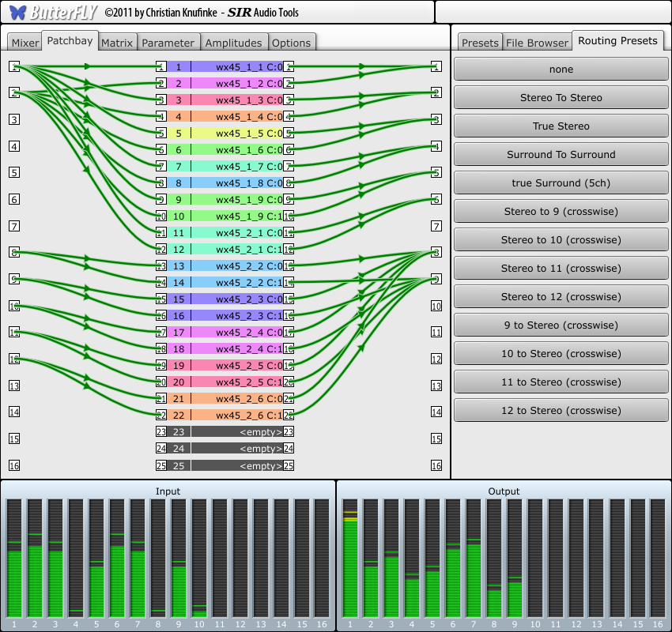Apply Stereo to 9 (crosswise) preset
Image resolution: width=672 pixels, height=632 pixels.
[x=561, y=211]
